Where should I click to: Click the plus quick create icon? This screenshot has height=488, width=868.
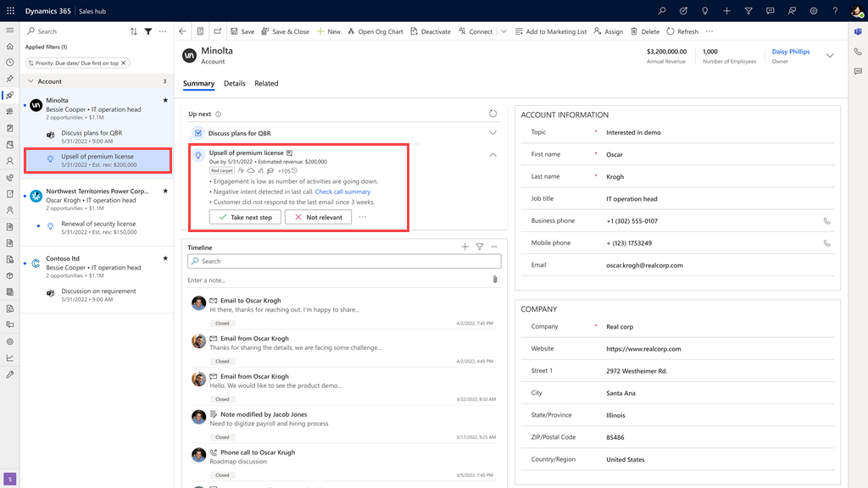click(x=726, y=11)
